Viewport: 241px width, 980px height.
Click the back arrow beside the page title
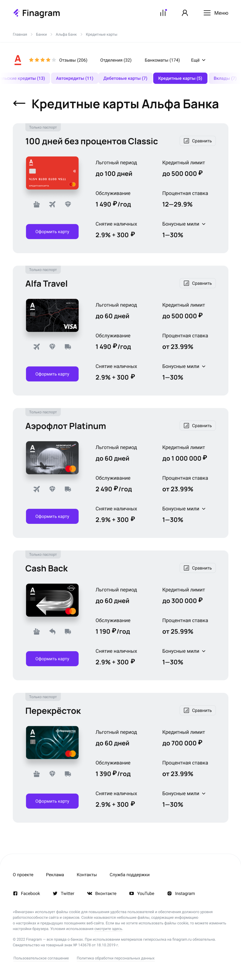tap(19, 104)
